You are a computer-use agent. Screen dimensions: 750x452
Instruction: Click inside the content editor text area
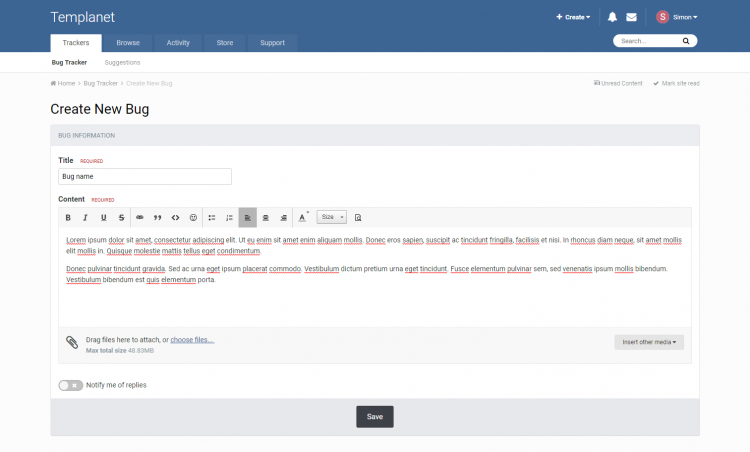pos(375,277)
